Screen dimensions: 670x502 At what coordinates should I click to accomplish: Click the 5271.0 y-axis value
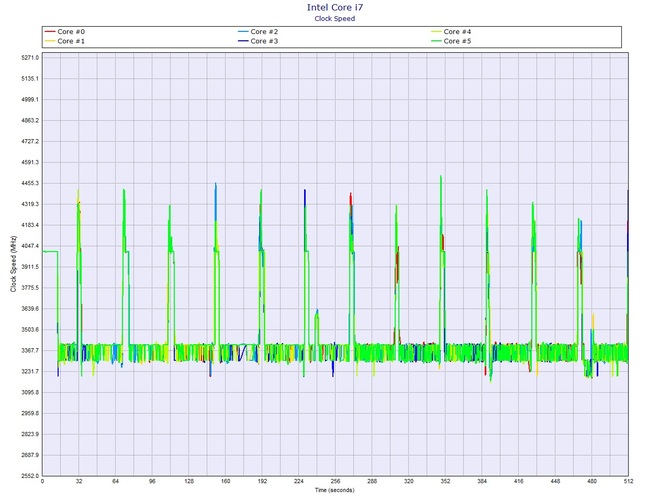coord(29,58)
